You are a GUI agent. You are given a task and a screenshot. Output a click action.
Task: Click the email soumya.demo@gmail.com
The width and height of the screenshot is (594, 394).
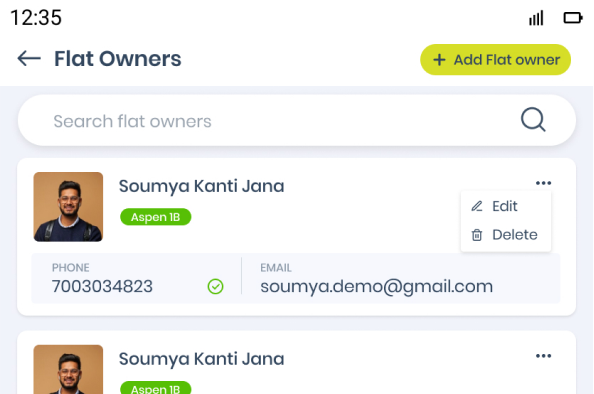pos(377,287)
